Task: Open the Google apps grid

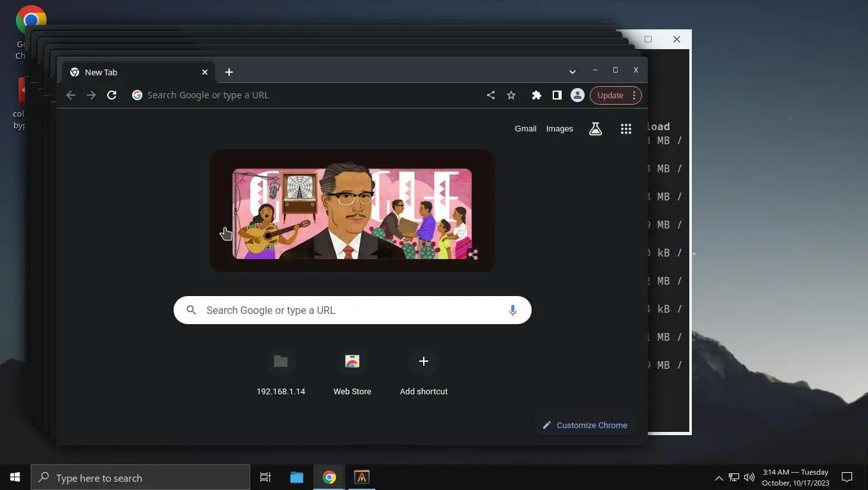Action: pos(626,129)
